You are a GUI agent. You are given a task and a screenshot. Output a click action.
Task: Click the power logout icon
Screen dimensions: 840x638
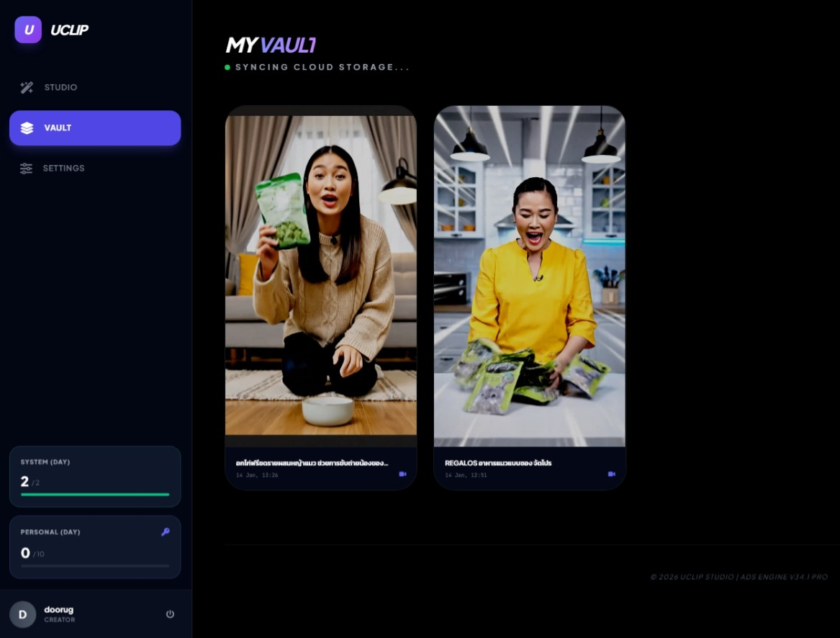coord(170,614)
